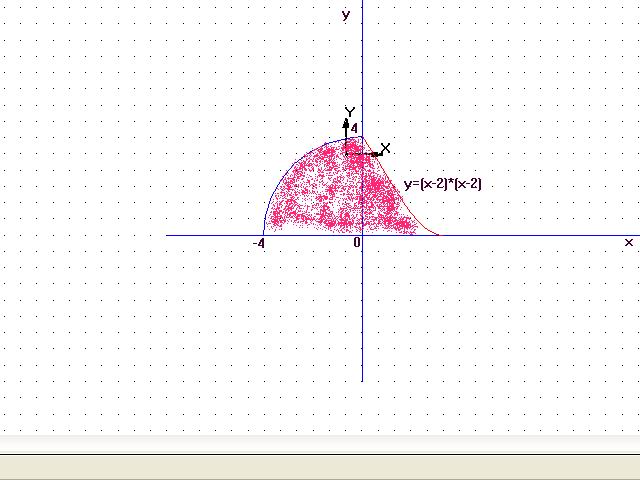The image size is (640, 480).
Task: Click the lowercase y label at top
Action: point(346,15)
